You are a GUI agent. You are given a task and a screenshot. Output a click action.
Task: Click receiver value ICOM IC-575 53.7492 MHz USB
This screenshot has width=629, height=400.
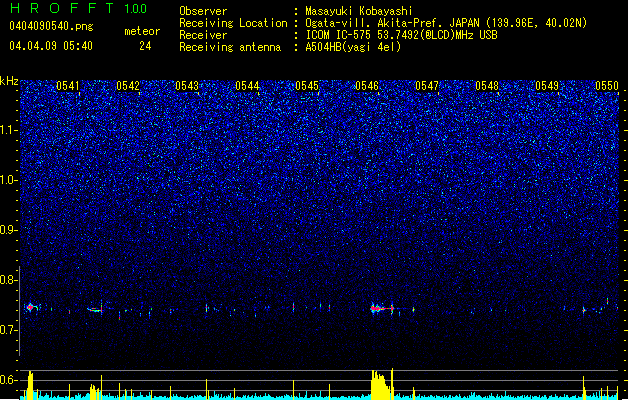click(x=401, y=35)
